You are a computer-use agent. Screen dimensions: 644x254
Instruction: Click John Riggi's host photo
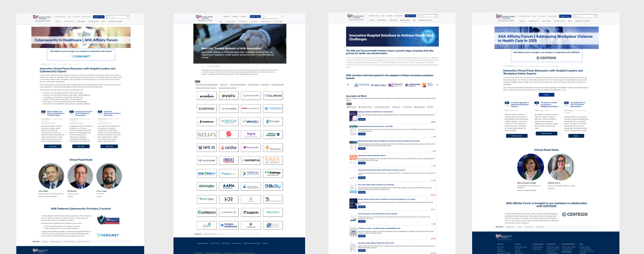pyautogui.click(x=51, y=176)
